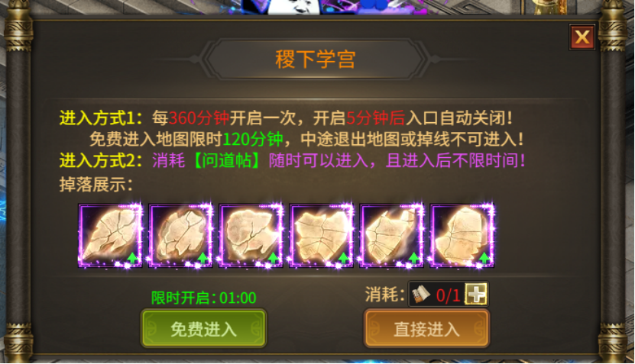This screenshot has height=364, width=635.
Task: Click the panda avatar above the dialog
Action: point(293,7)
